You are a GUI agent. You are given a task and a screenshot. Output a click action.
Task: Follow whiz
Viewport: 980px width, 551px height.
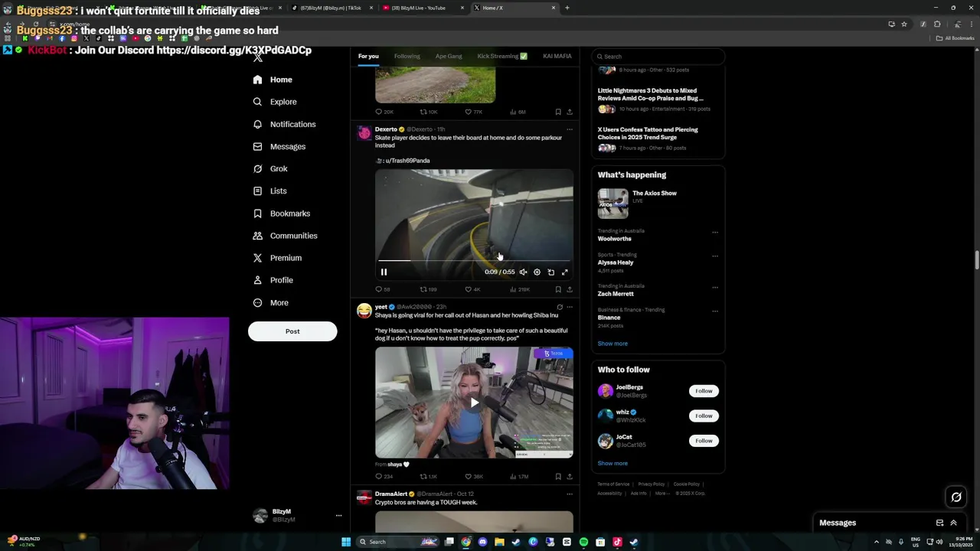click(x=704, y=416)
